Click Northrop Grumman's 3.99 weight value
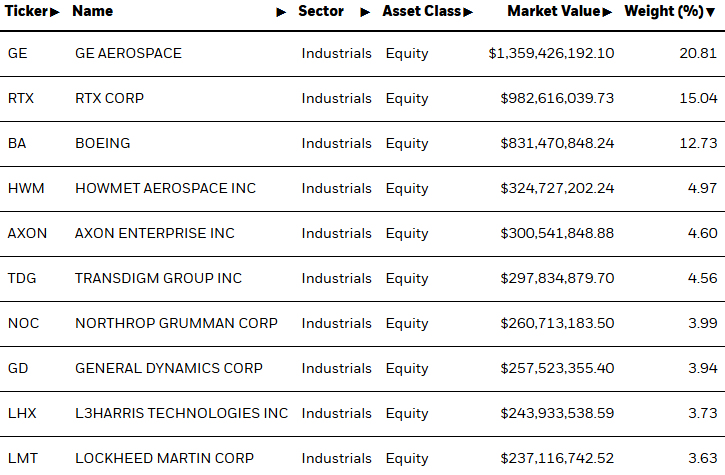 (x=701, y=323)
